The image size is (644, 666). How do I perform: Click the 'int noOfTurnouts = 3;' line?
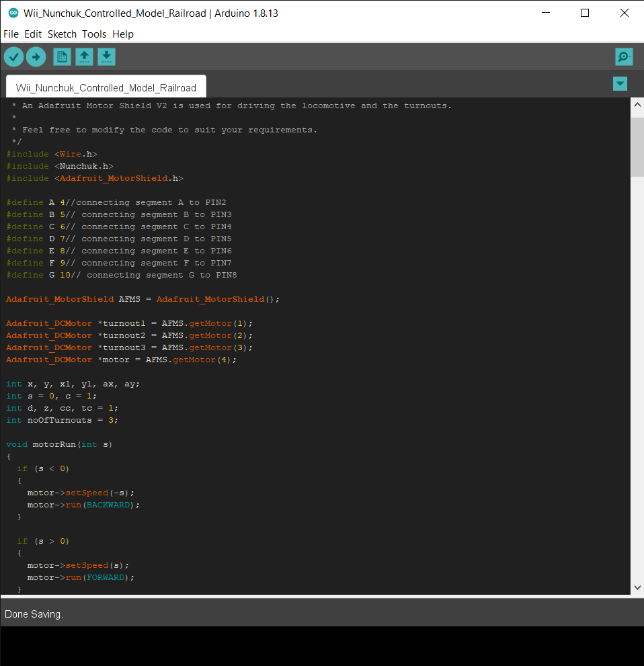coord(62,420)
